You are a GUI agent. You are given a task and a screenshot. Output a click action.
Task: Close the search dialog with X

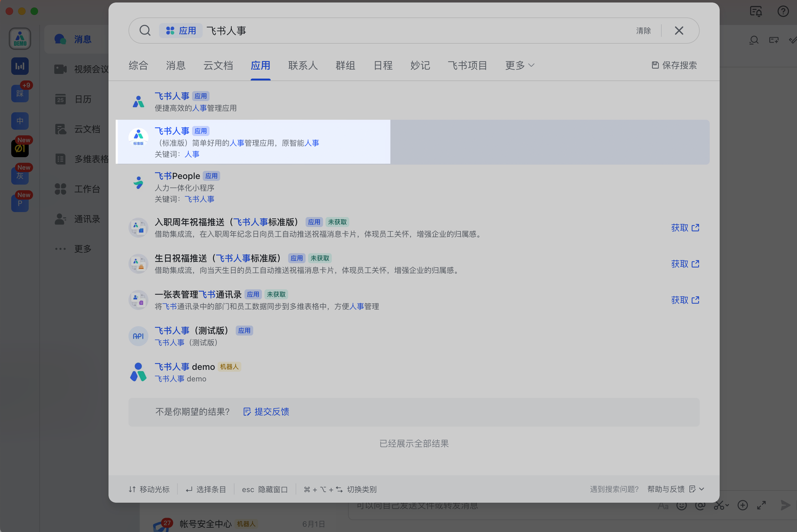679,31
